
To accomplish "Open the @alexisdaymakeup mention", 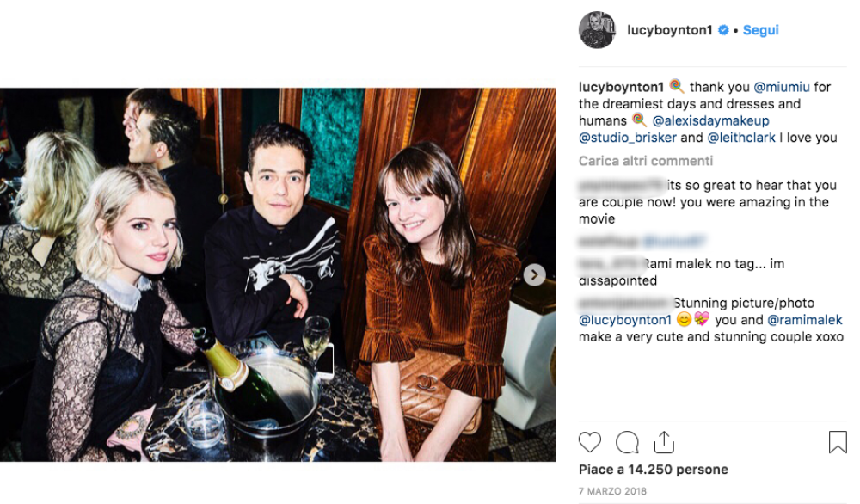I will pos(710,120).
